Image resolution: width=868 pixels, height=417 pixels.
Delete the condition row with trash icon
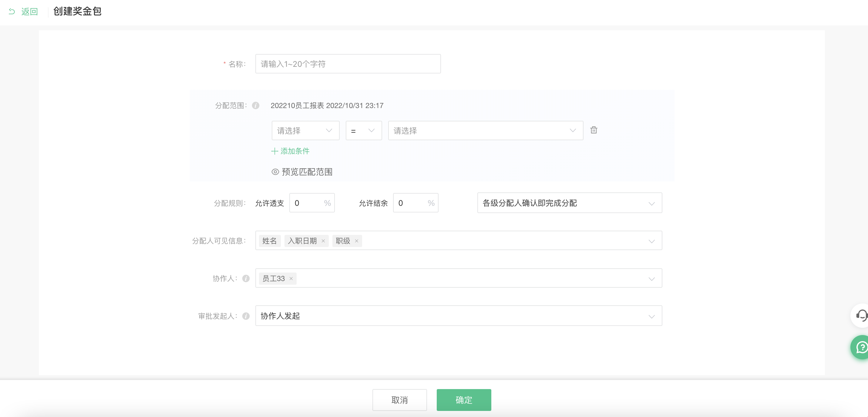click(594, 130)
